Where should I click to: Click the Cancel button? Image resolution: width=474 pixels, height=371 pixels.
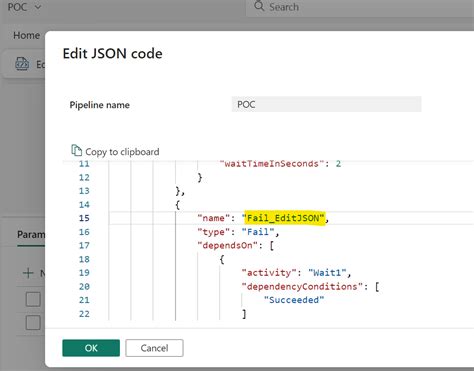click(x=154, y=348)
